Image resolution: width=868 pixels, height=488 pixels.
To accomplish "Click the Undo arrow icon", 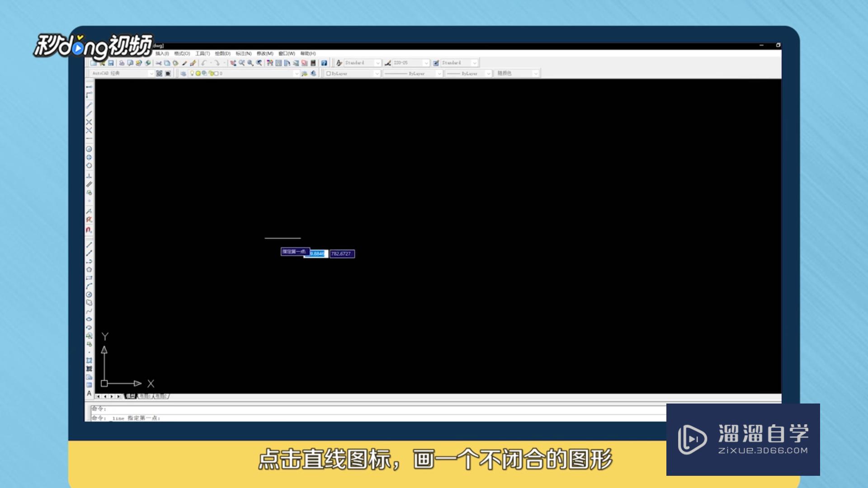I will pyautogui.click(x=204, y=63).
